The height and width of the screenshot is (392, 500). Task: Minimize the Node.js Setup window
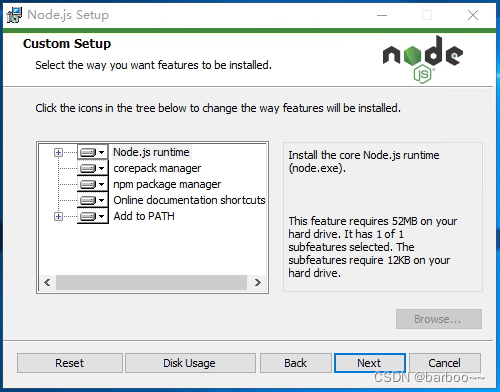click(382, 15)
